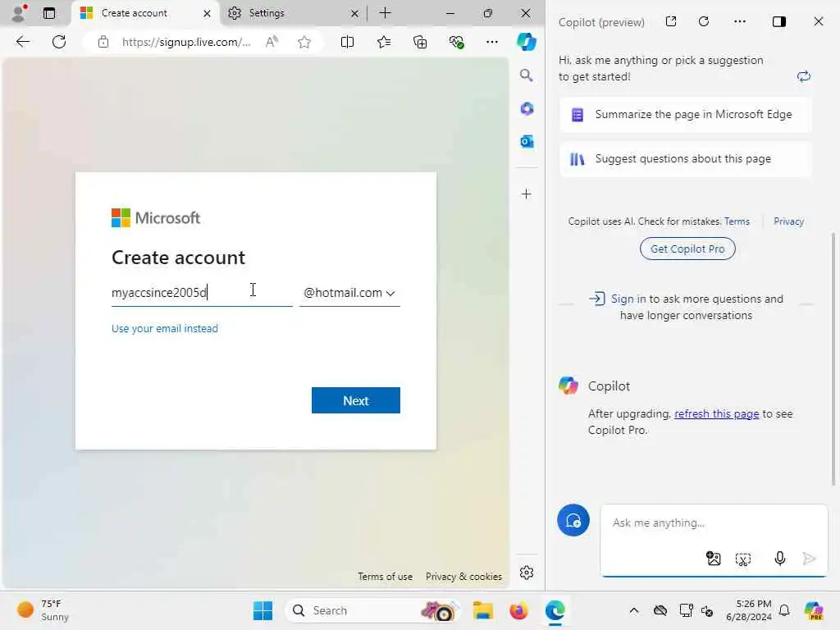Close the Settings tab

[x=354, y=13]
